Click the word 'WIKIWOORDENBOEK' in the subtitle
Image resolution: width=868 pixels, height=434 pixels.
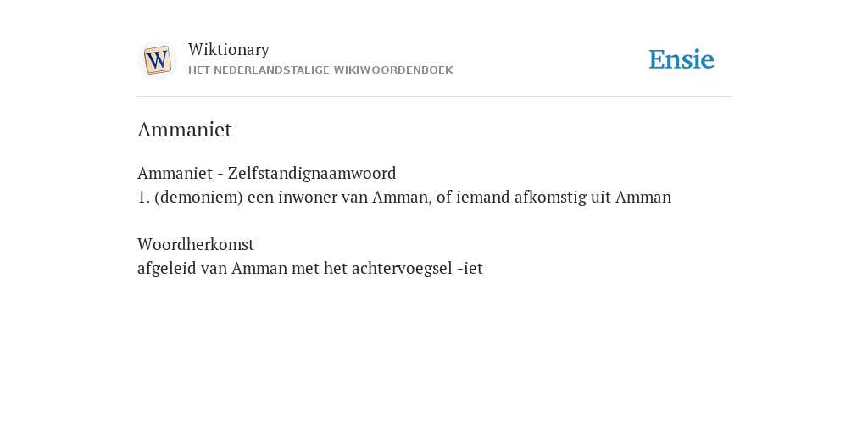coord(393,70)
